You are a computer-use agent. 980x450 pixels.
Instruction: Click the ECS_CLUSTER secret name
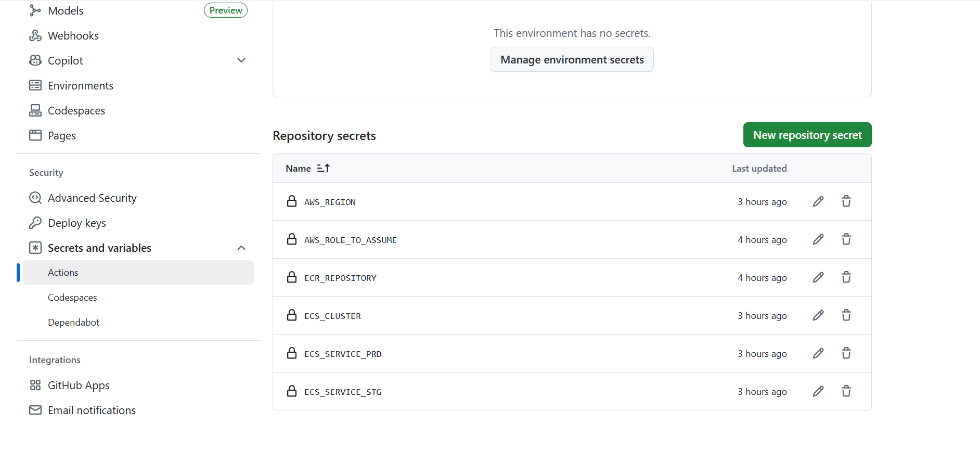pyautogui.click(x=332, y=316)
